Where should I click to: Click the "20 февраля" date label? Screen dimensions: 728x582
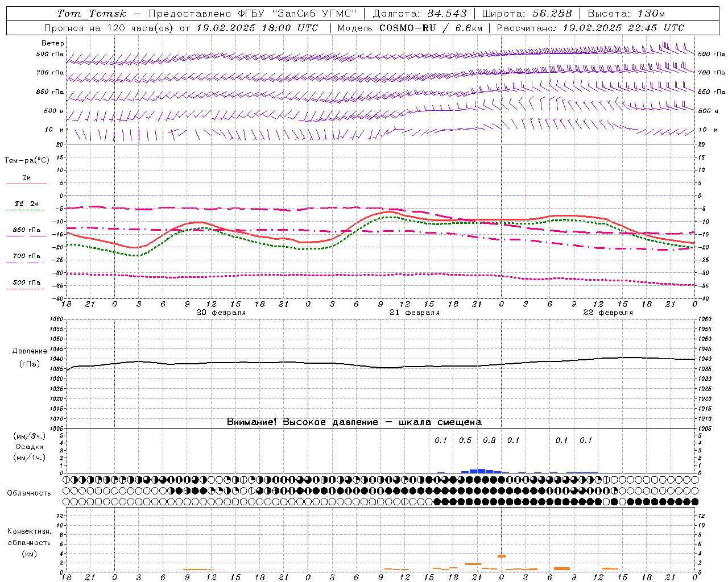221,313
